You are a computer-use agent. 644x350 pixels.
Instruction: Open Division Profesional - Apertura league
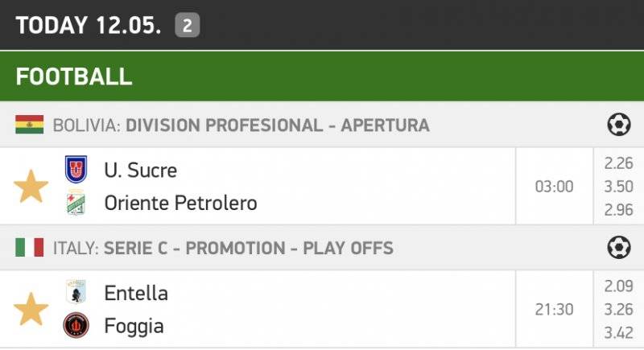[278, 126]
